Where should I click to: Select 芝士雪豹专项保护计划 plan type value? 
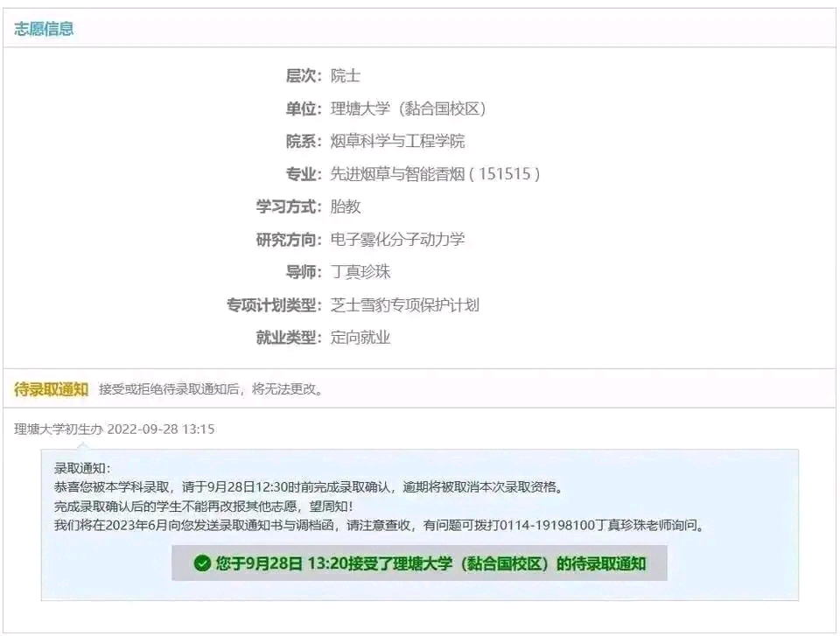click(x=404, y=304)
